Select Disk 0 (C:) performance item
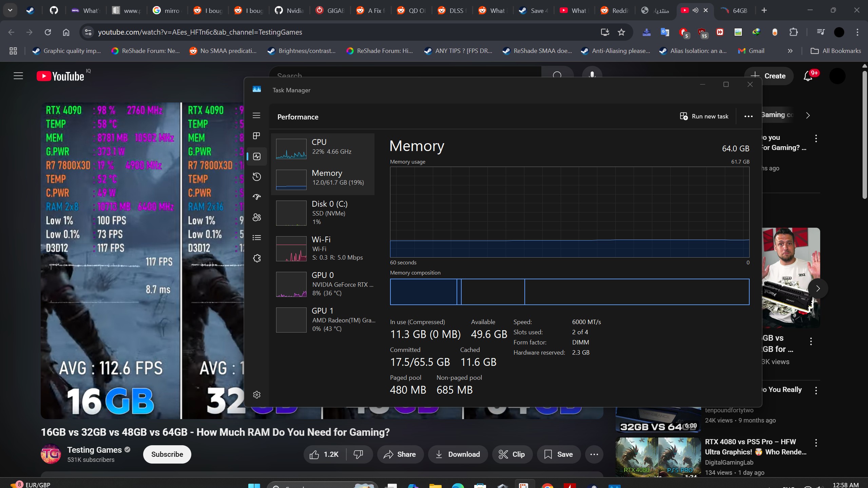 (323, 213)
